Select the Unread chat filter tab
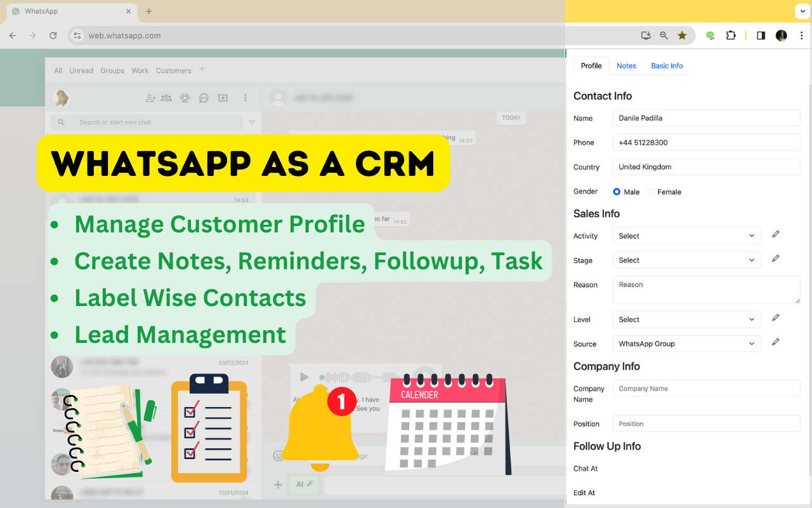 [81, 70]
